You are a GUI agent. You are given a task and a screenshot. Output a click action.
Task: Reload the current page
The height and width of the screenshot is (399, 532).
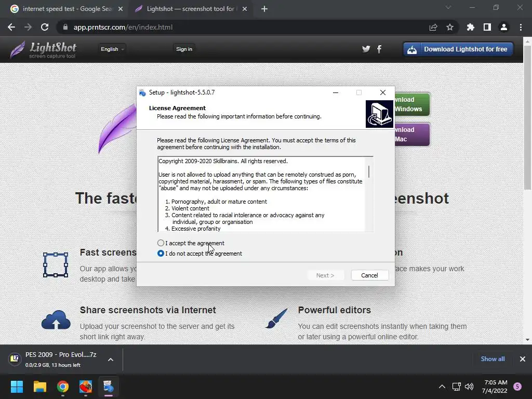pos(45,27)
